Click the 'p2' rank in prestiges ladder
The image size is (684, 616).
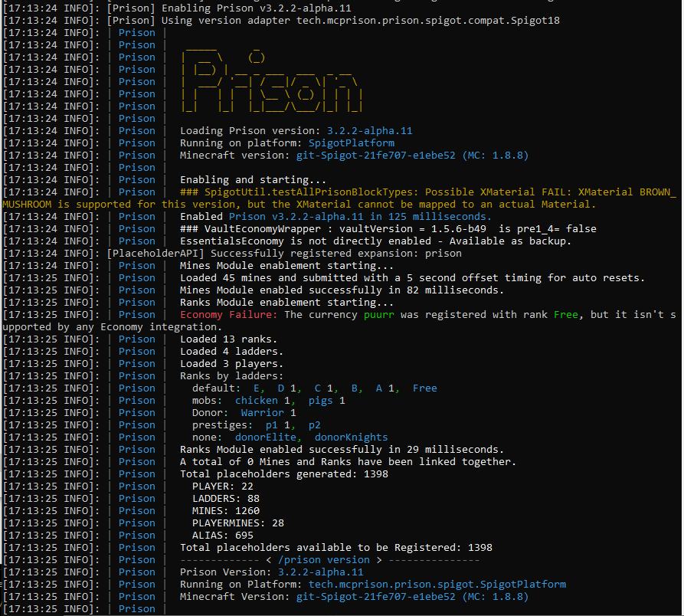[315, 424]
